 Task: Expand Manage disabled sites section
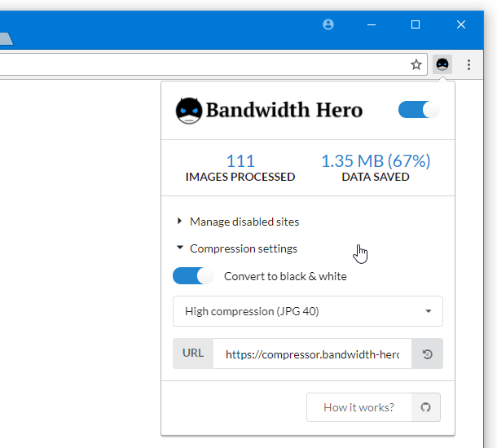tap(238, 222)
